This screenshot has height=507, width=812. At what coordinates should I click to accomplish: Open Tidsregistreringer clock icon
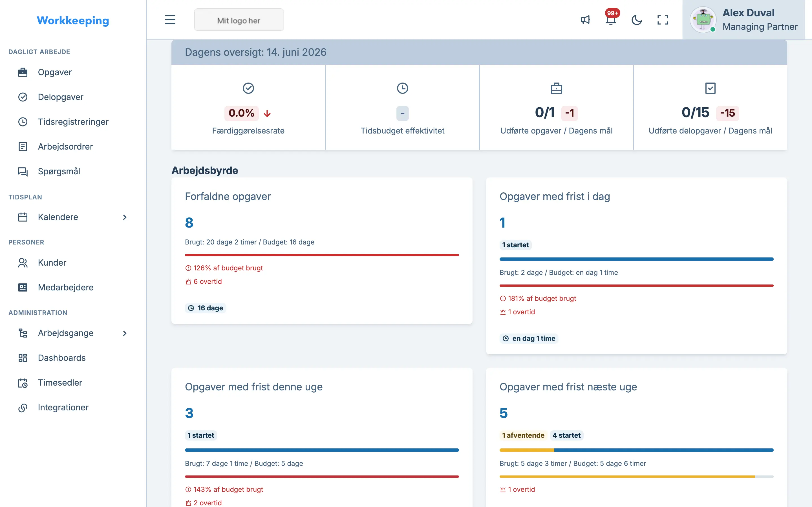[x=23, y=122]
